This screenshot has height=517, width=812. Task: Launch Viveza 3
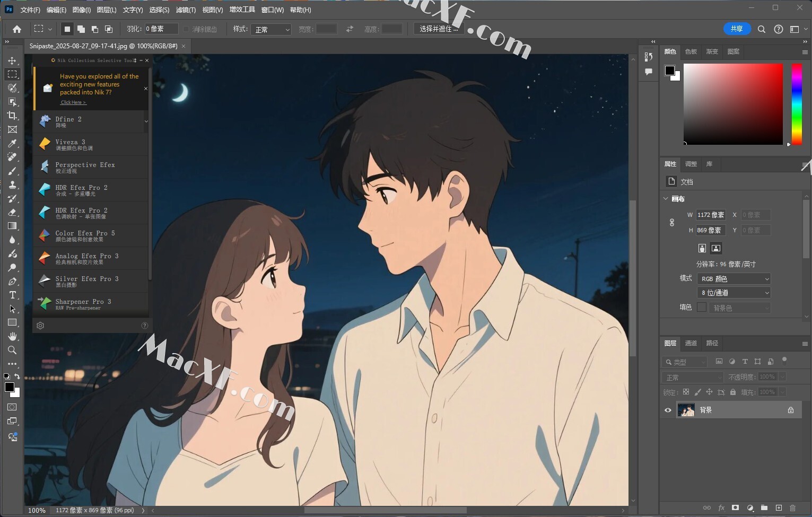91,144
